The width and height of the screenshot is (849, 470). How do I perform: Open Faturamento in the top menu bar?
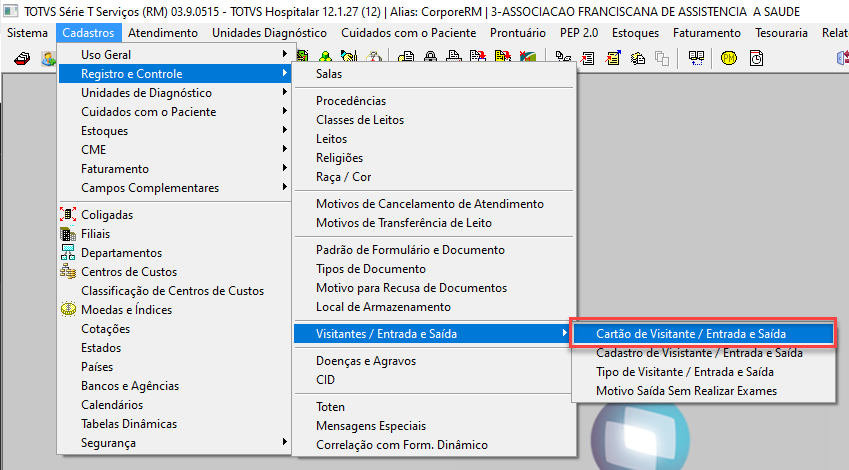coord(707,33)
